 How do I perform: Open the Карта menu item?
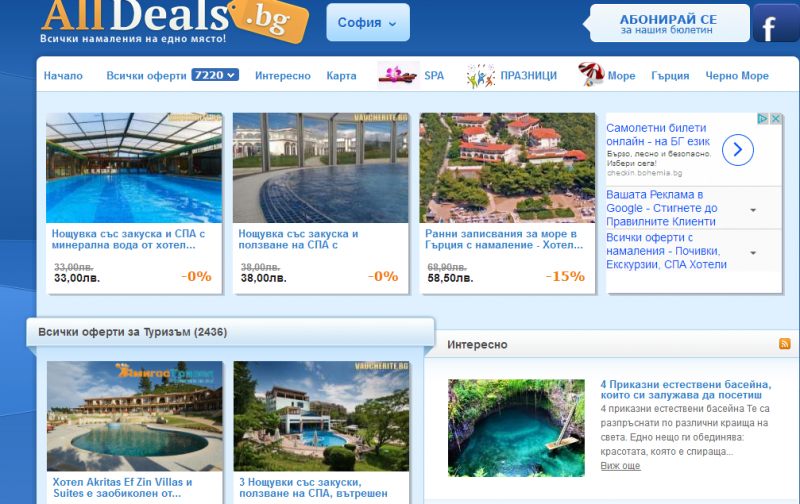point(341,75)
